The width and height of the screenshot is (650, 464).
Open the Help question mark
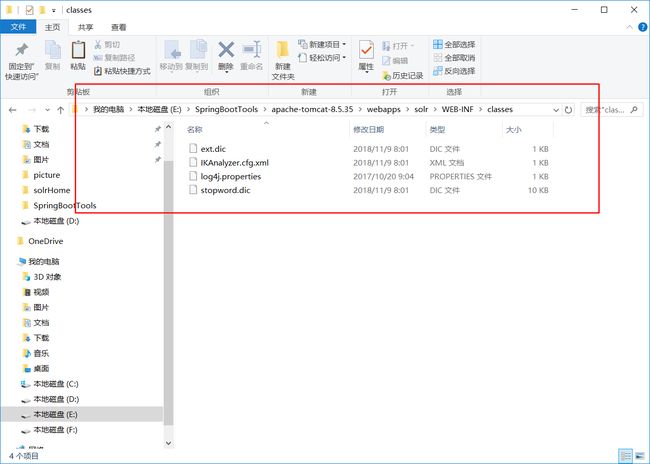643,27
